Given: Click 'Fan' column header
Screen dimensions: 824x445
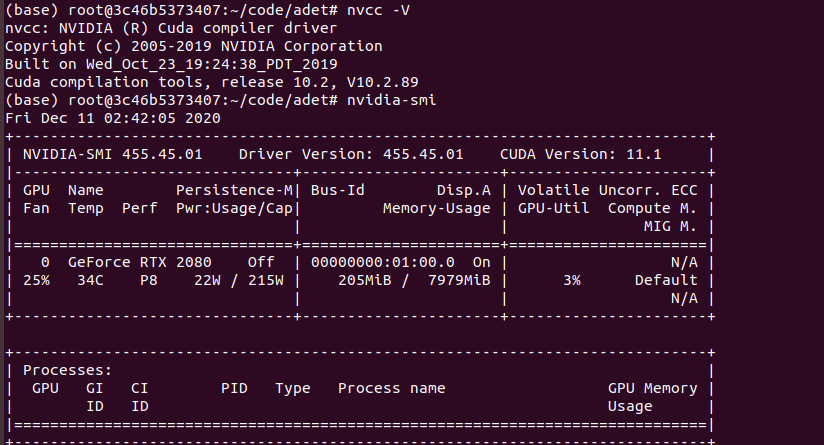Looking at the screenshot, I should tap(36, 209).
